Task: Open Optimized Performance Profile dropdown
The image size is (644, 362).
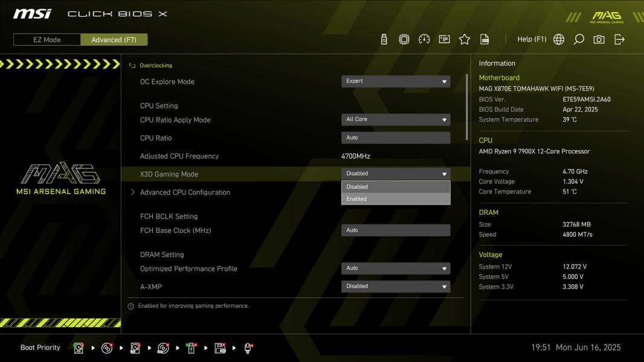Action: click(x=396, y=268)
